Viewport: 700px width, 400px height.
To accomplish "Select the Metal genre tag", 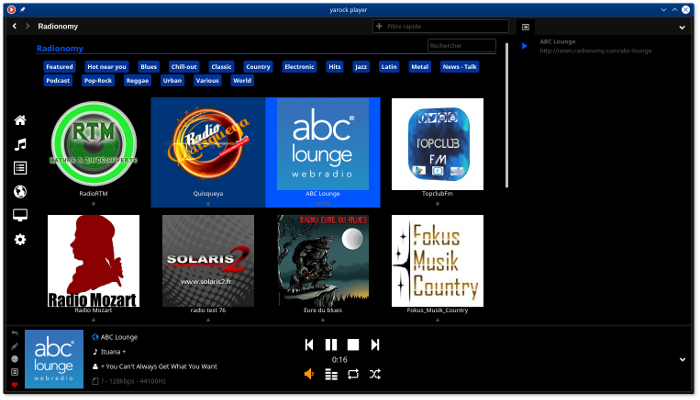I will (420, 67).
